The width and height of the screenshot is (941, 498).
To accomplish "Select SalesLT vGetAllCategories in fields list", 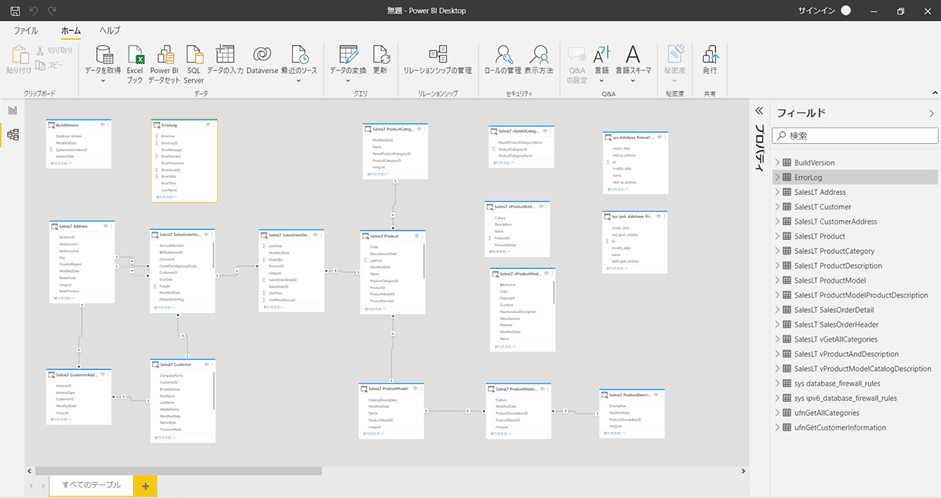I will pyautogui.click(x=855, y=340).
